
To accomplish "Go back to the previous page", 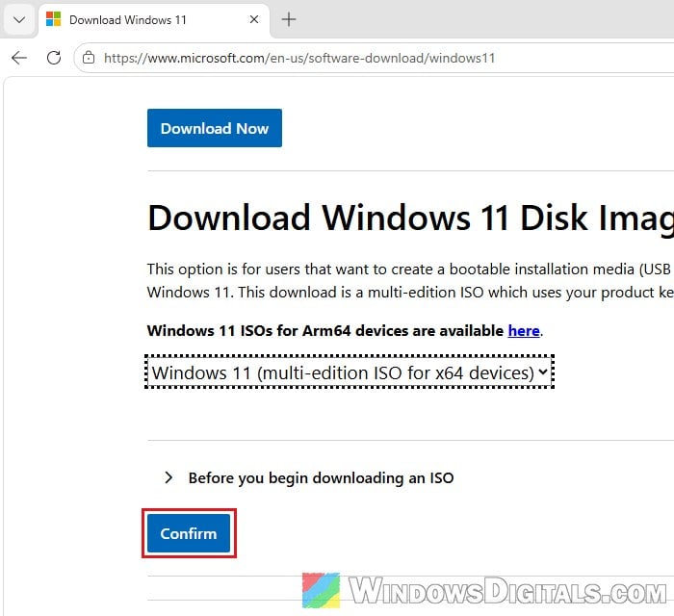I will (19, 58).
